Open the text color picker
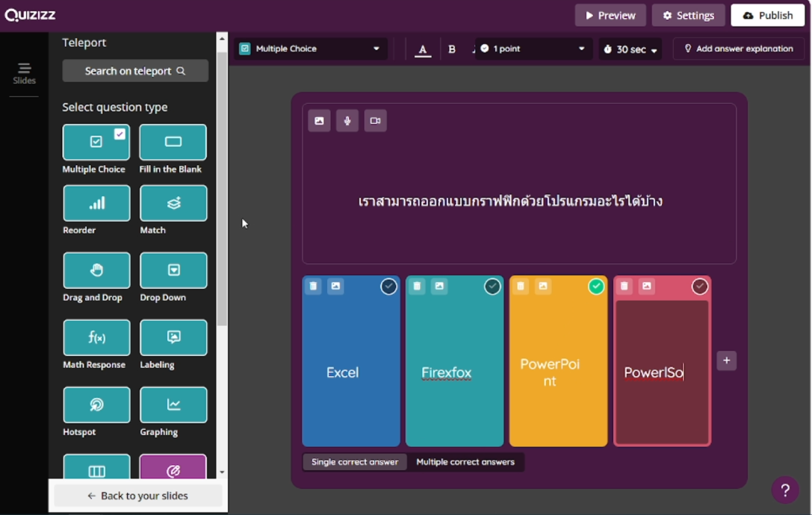Image resolution: width=812 pixels, height=515 pixels. (423, 50)
